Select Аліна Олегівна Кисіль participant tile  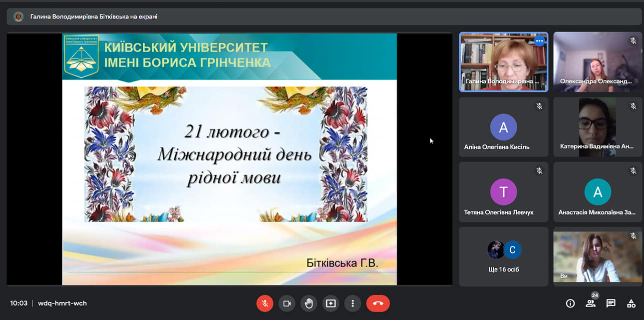(504, 127)
